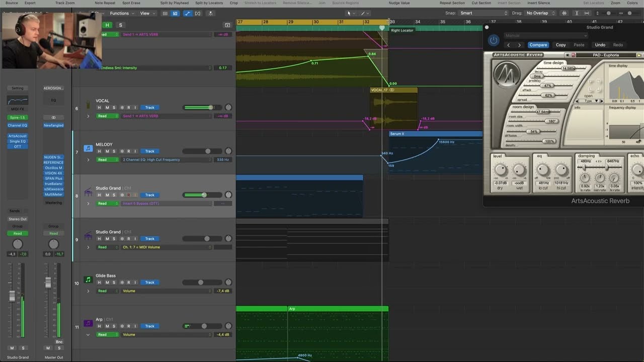The width and height of the screenshot is (644, 362).
Task: Toggle the plugin power button in reverb window
Action: click(494, 40)
